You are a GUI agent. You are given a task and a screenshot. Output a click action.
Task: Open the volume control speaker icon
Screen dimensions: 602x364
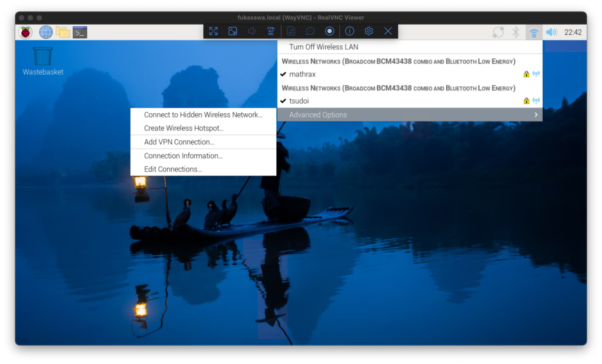pos(551,32)
